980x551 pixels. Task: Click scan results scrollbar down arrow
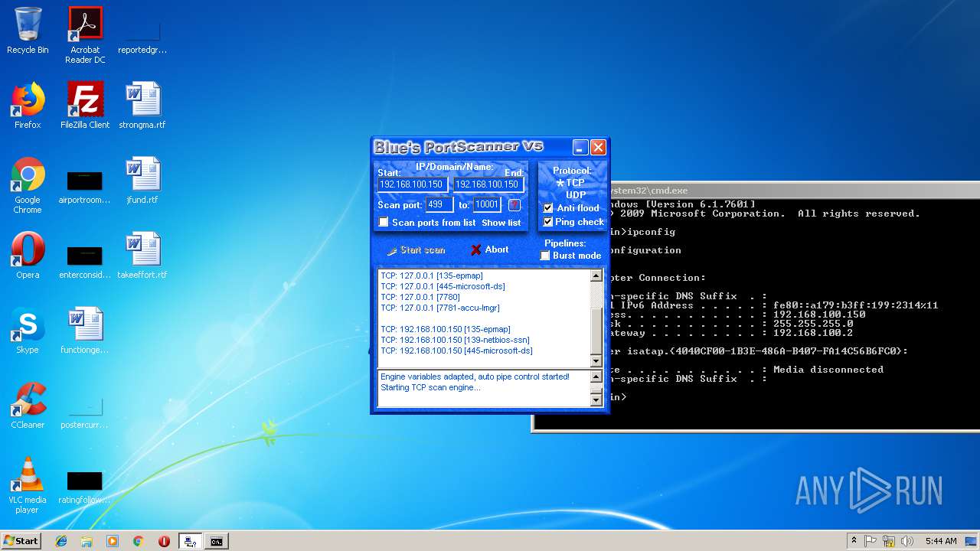(596, 361)
